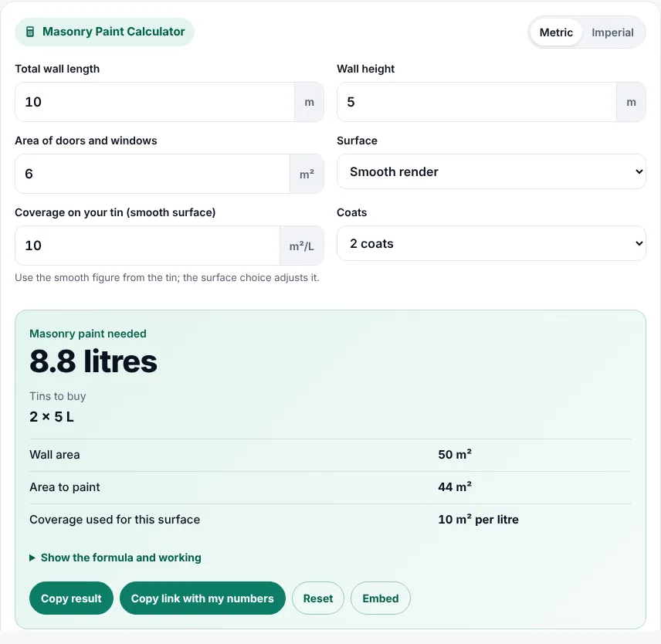The width and height of the screenshot is (661, 644).
Task: Select the 8.8 litres result text
Action: [x=93, y=361]
